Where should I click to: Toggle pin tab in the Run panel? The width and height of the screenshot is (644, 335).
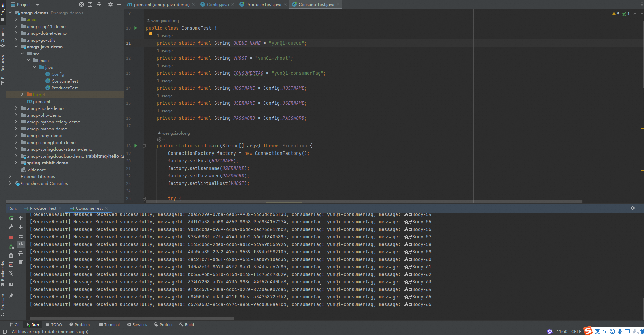click(x=11, y=296)
